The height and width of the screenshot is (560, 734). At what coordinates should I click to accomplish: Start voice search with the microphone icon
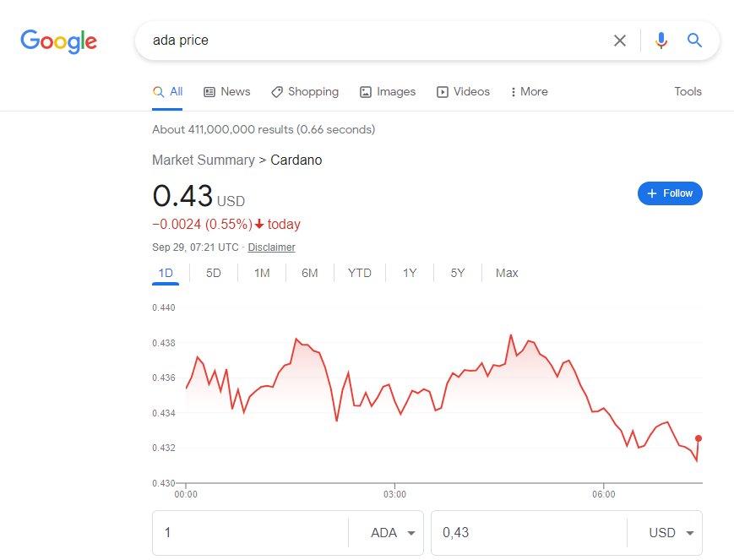[x=661, y=41]
